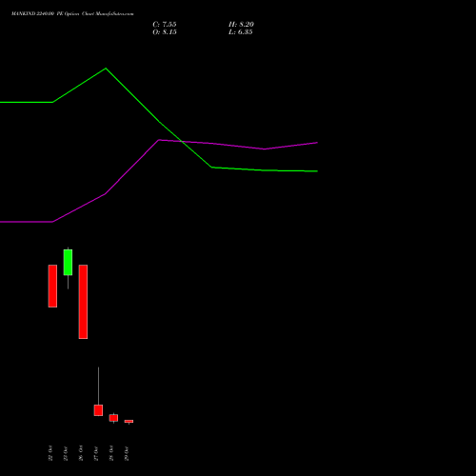Screen dimensions: 476x476
Task: Select the tiny red candlestick for 29 Oct
Action: [x=129, y=422]
